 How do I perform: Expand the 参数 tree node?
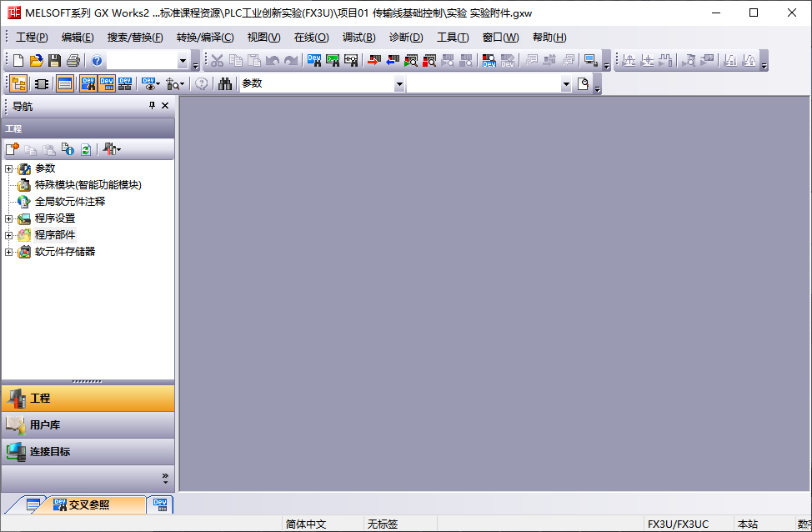[x=9, y=169]
